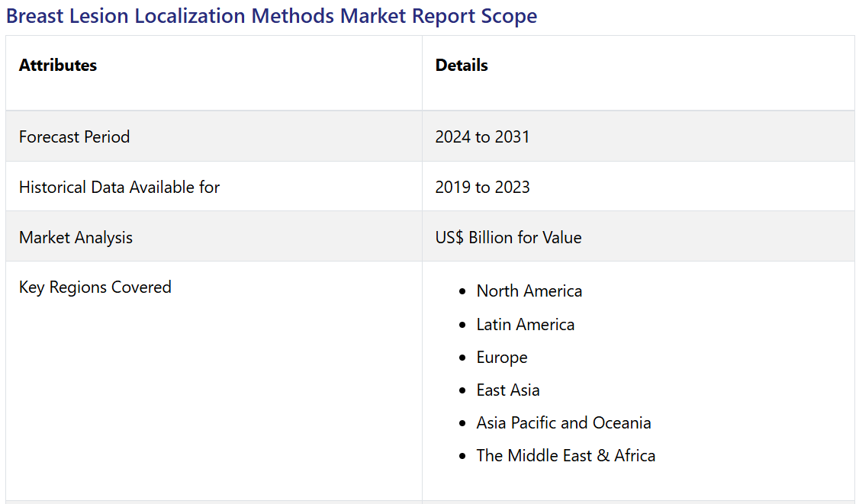Click the bullet next to East Asia
This screenshot has height=504, width=859.
(x=462, y=391)
